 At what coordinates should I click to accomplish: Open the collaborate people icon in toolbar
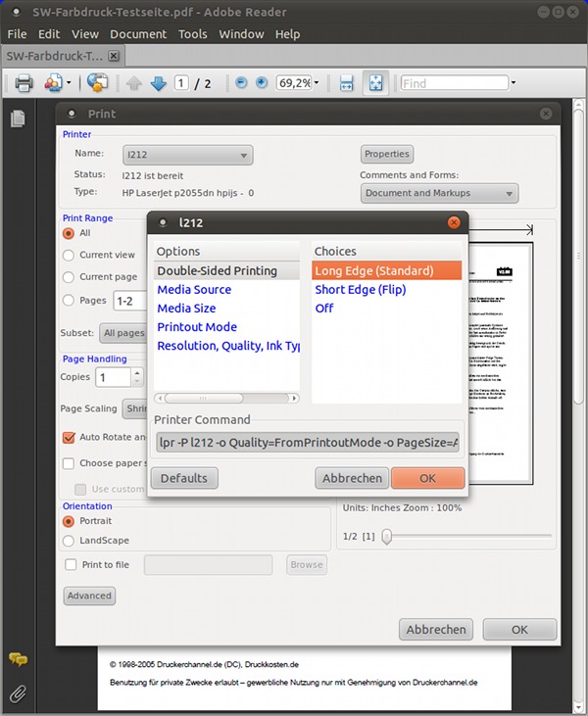tap(53, 83)
